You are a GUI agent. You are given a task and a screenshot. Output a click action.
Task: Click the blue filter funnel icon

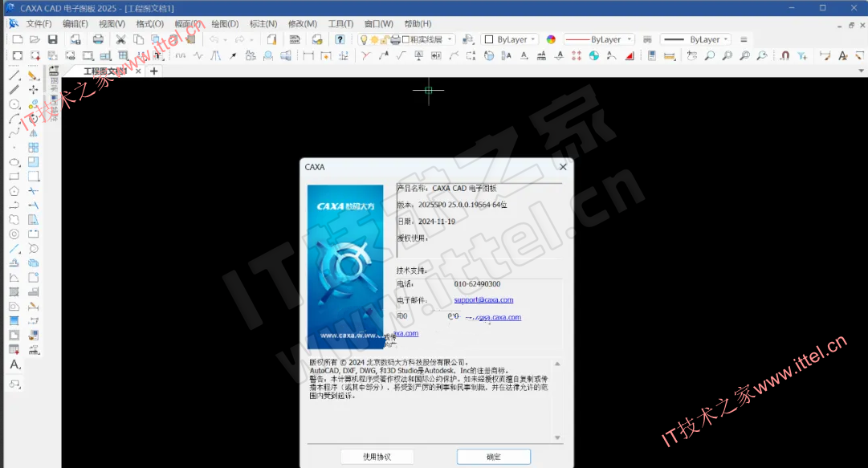pos(802,55)
